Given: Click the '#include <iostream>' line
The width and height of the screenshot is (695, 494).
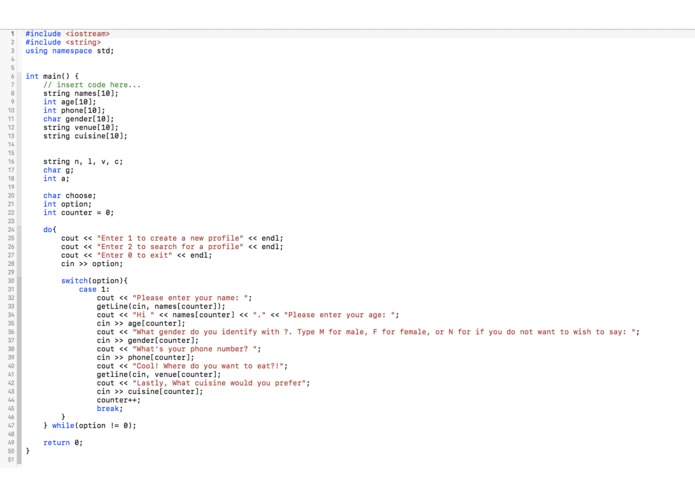Looking at the screenshot, I should [x=67, y=34].
